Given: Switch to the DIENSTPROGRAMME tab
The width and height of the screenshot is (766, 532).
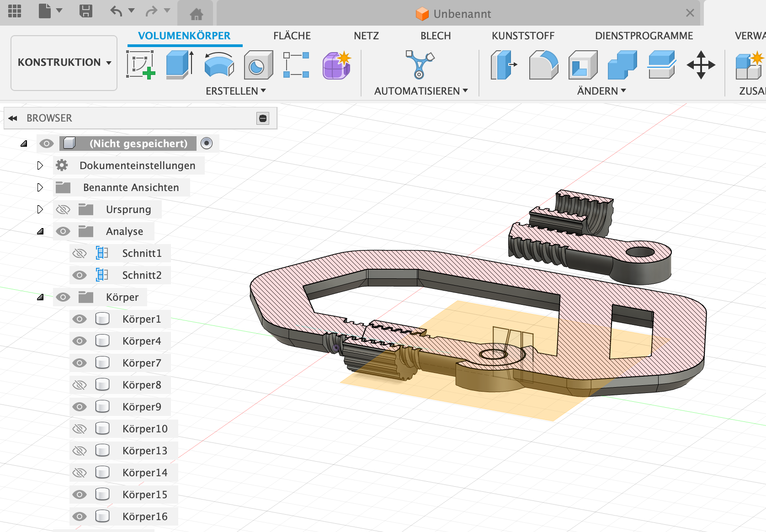Looking at the screenshot, I should click(644, 36).
